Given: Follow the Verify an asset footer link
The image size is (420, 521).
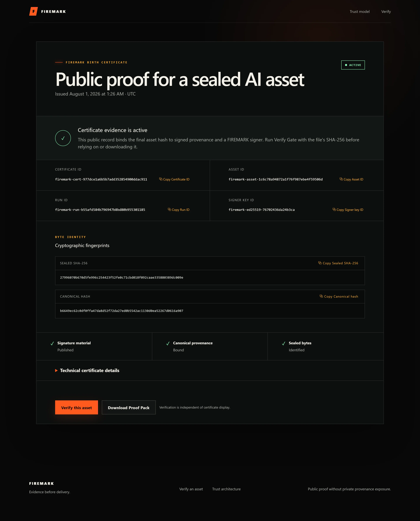Looking at the screenshot, I should point(191,489).
